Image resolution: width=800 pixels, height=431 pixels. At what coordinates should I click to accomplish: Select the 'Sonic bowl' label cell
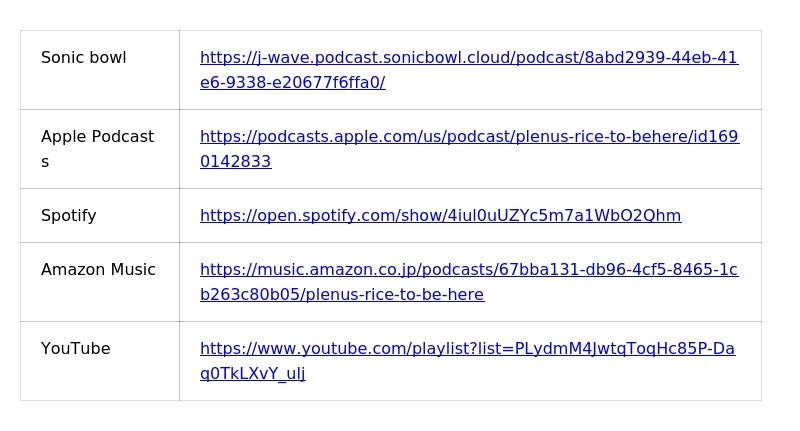(84, 58)
